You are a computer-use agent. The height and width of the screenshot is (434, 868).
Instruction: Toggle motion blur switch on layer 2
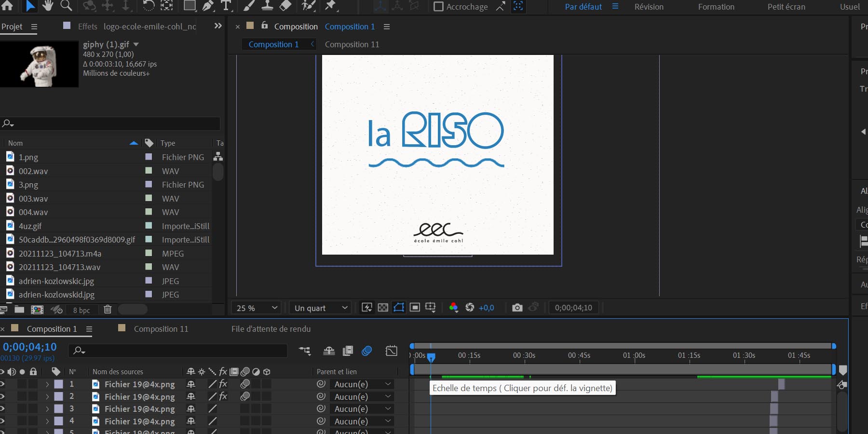245,396
